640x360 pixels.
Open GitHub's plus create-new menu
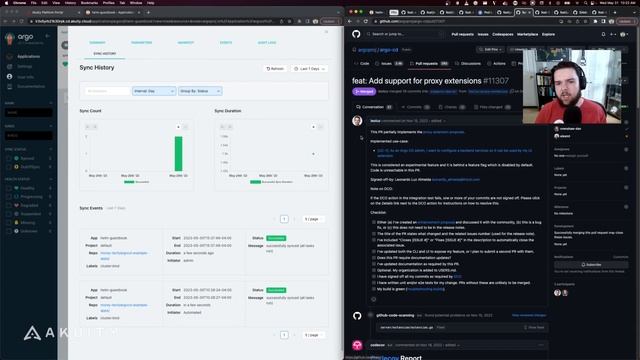click(613, 34)
